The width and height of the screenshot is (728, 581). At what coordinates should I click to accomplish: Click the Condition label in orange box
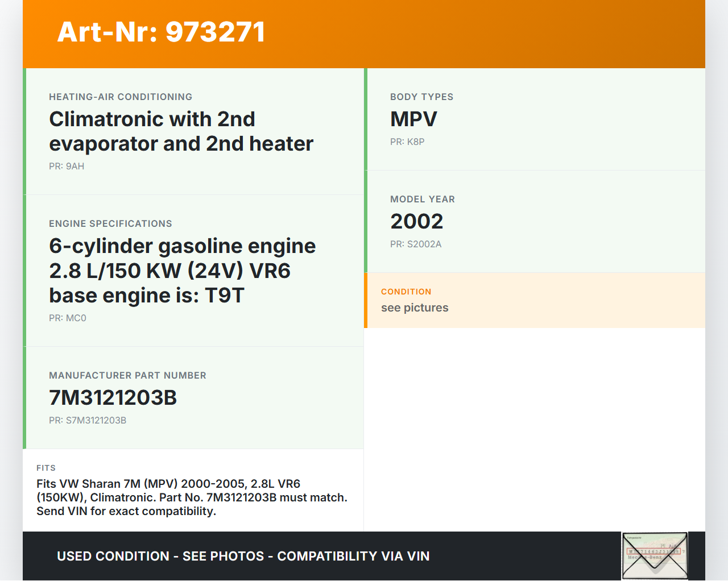[406, 292]
